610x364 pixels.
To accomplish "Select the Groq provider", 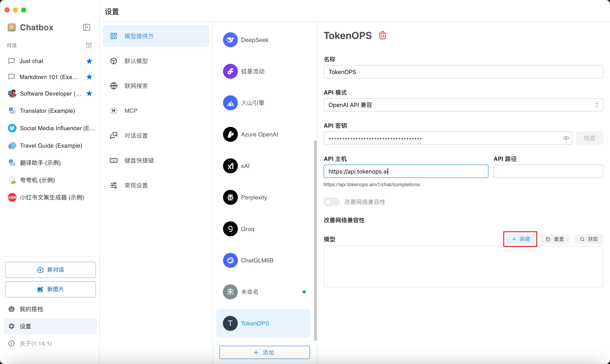I will [x=248, y=229].
